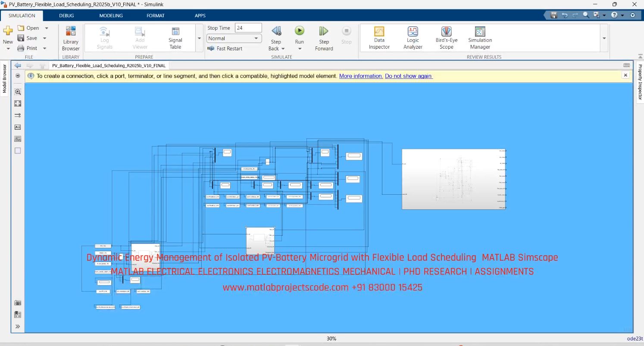Screen dimensions: 644x346
Task: Click the search magnifier in quick access toolbar
Action: (x=586, y=15)
